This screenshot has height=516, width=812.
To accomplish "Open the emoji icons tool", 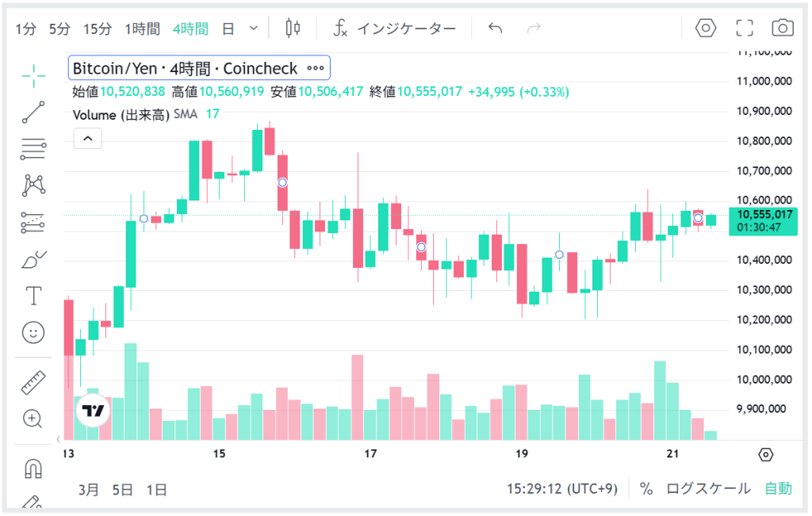I will 33,332.
